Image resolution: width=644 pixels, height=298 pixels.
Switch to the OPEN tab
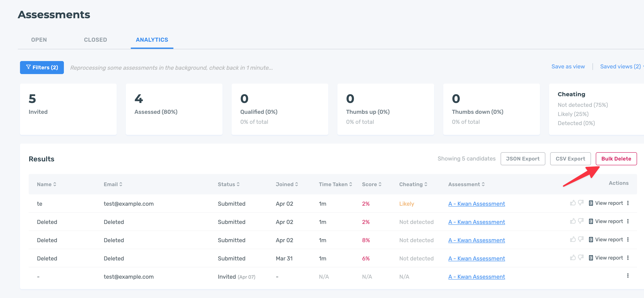[39, 40]
